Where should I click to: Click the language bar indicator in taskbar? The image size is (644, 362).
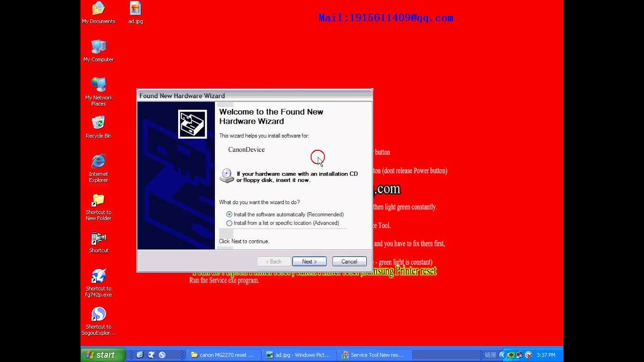tap(491, 355)
